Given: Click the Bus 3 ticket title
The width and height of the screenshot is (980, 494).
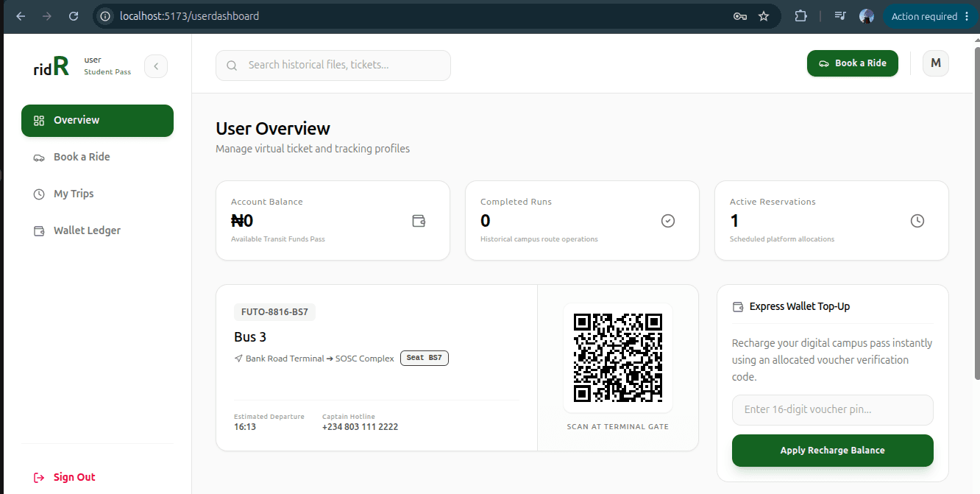Looking at the screenshot, I should click(x=250, y=337).
